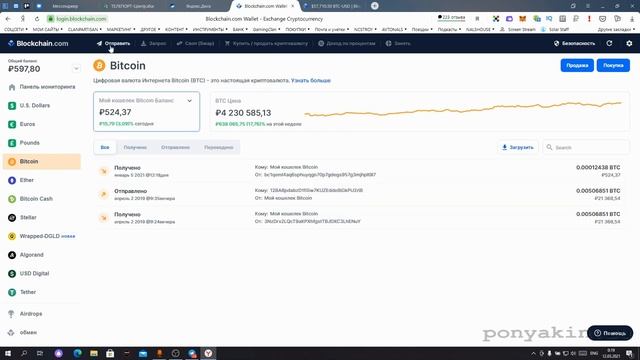This screenshot has height=360, width=640.
Task: Click the refresh icon in header
Action: 609,43
